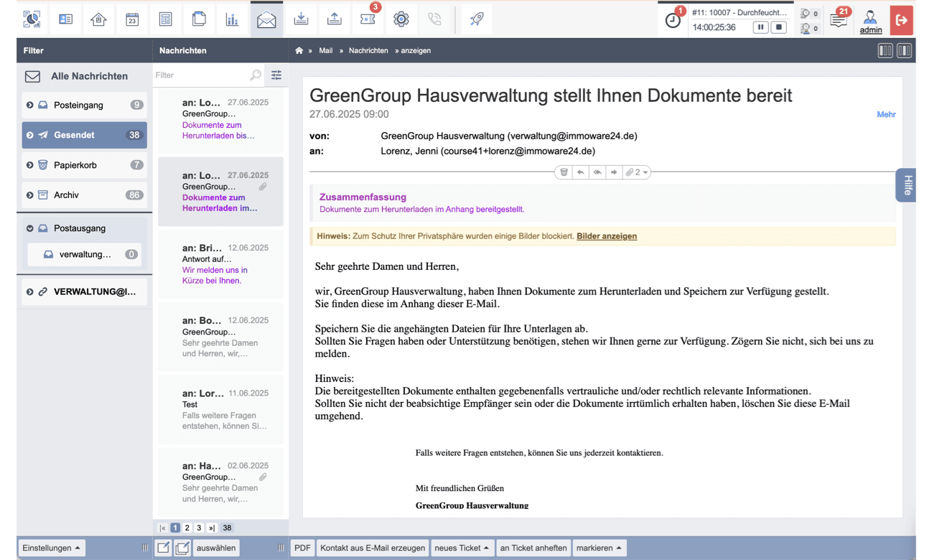Open the calendar icon in top toolbar
This screenshot has height=560, width=932.
pos(132,19)
